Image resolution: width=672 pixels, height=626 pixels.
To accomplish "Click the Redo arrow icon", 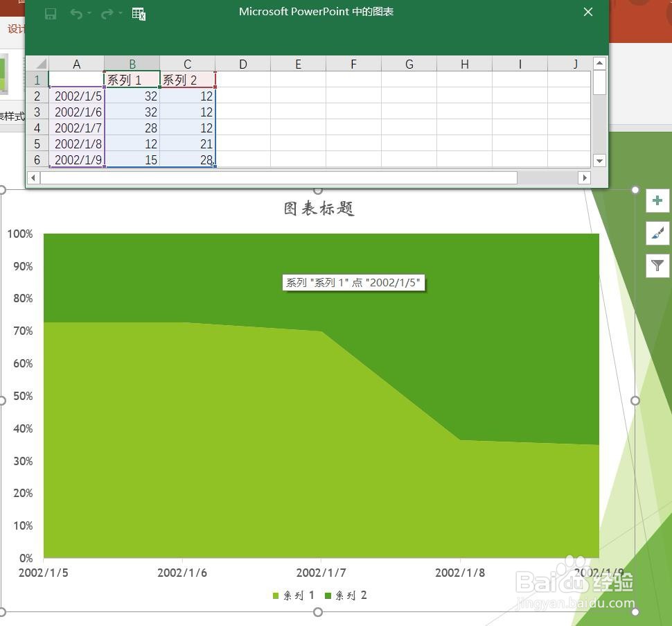I will [x=105, y=13].
